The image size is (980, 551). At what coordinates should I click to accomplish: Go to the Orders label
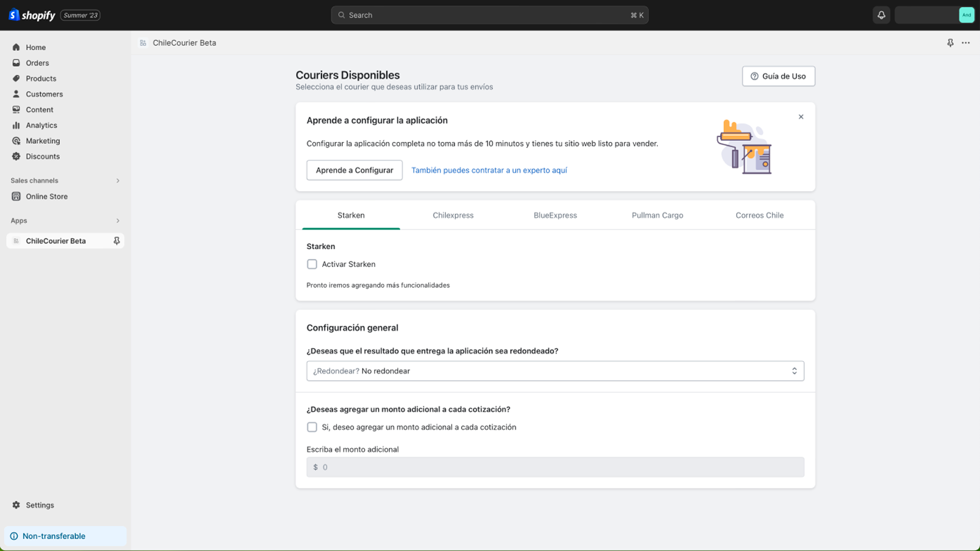pyautogui.click(x=37, y=63)
